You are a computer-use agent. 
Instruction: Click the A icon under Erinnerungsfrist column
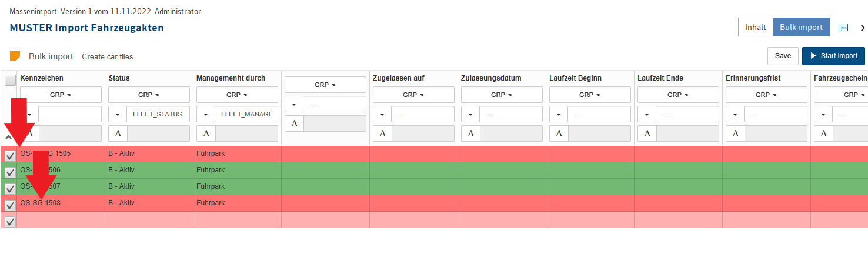(735, 134)
